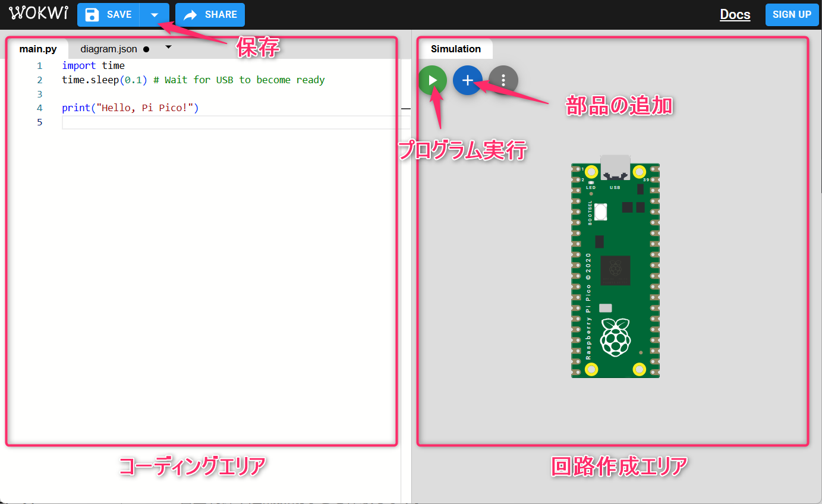Open the part picker with the blue plus icon
The width and height of the screenshot is (822, 504).
468,80
